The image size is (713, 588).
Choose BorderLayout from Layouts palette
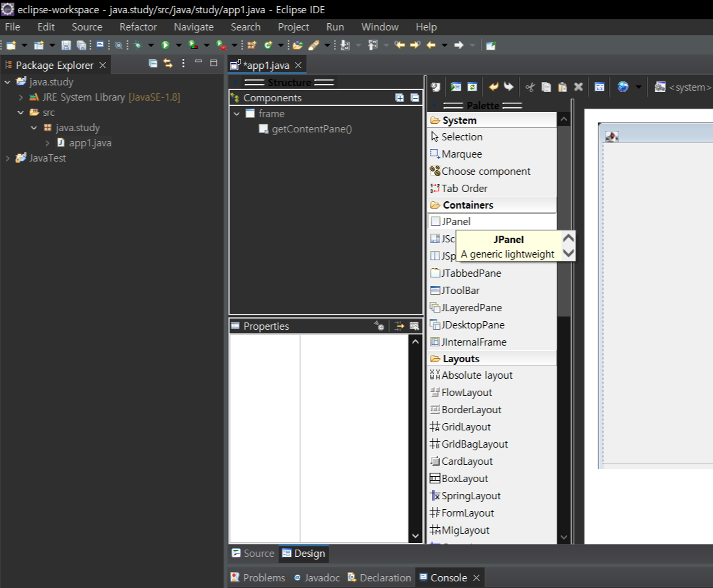492,410
